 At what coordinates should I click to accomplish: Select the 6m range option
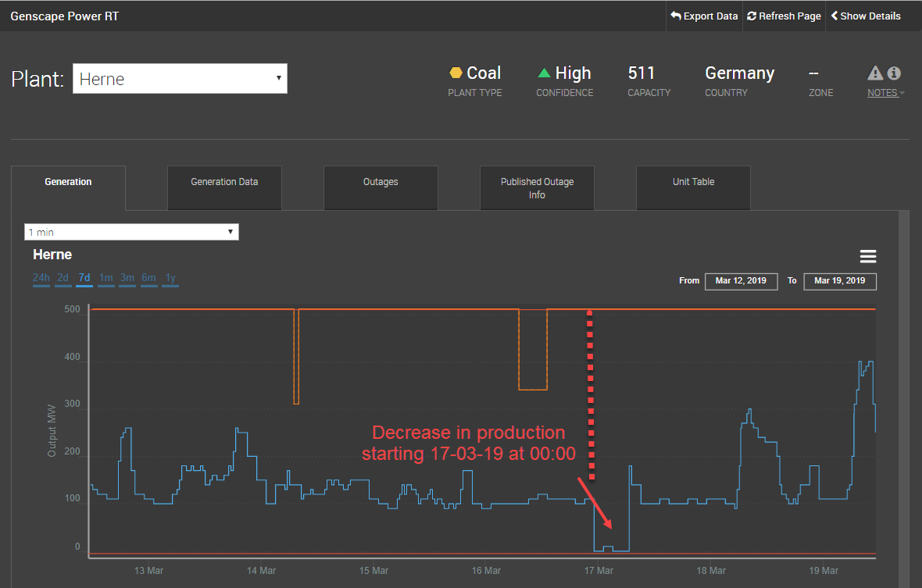(148, 278)
